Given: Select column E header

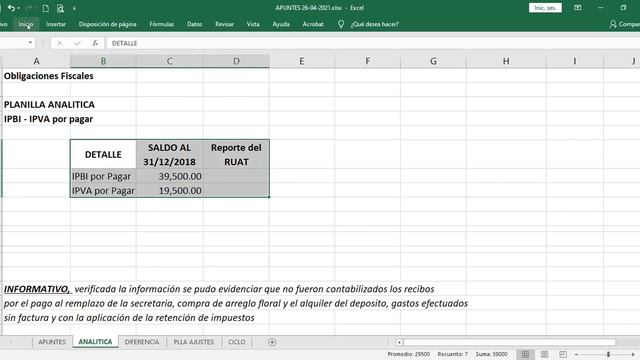Looking at the screenshot, I should click(302, 61).
